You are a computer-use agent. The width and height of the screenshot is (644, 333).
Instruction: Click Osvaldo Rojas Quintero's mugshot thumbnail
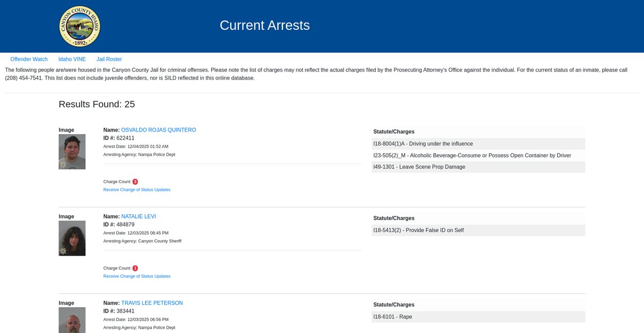pyautogui.click(x=72, y=152)
